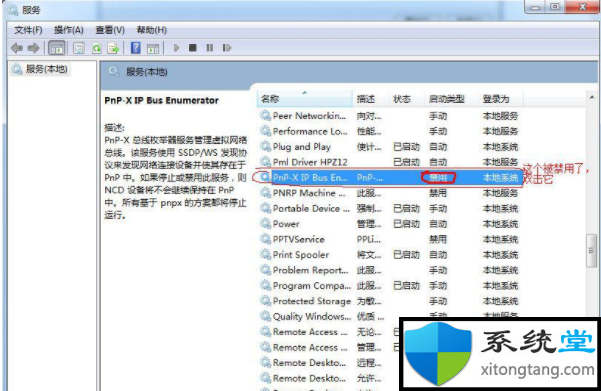Image resolution: width=601 pixels, height=391 pixels.
Task: Pause the service with the pause icon
Action: (210, 48)
